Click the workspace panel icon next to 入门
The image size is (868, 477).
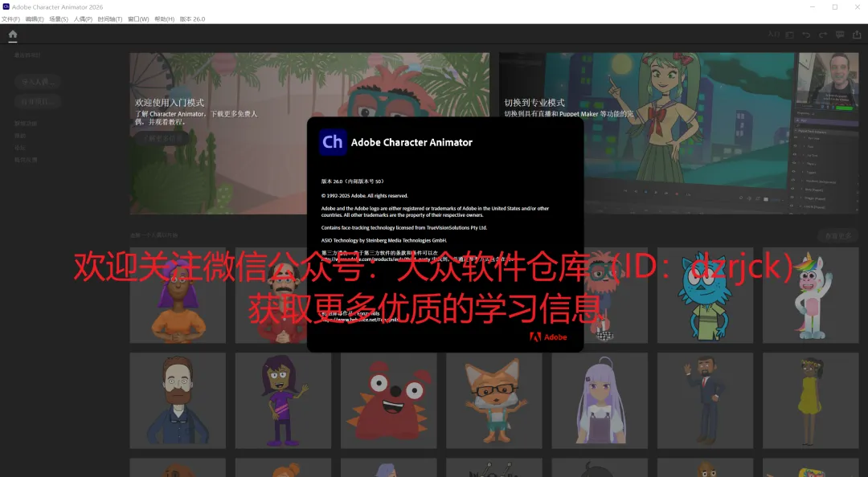click(x=790, y=35)
